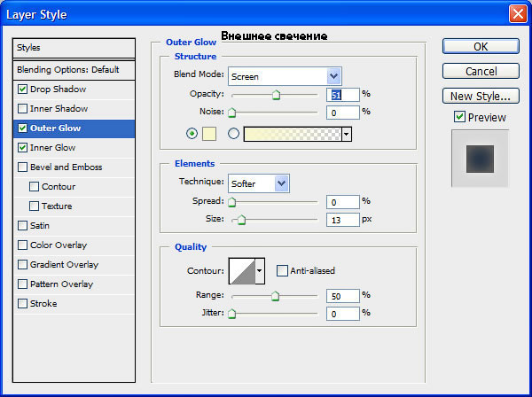Click the layer style preview thumbnail

[480, 159]
